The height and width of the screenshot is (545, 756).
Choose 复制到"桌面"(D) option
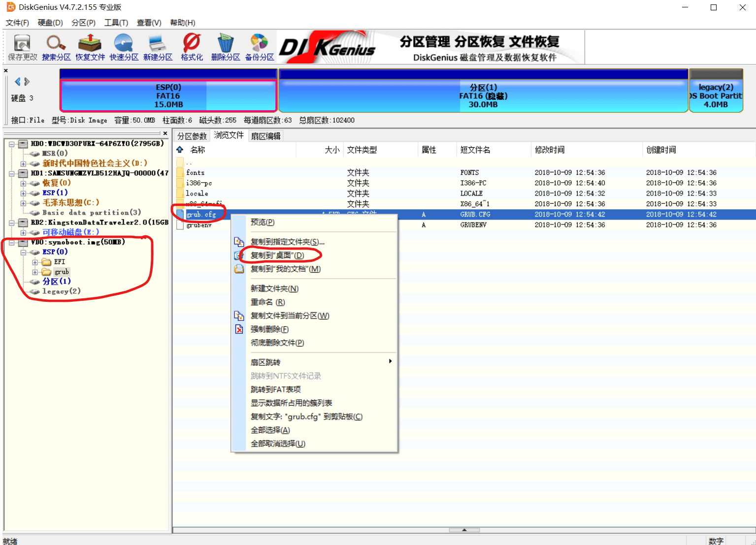(277, 255)
